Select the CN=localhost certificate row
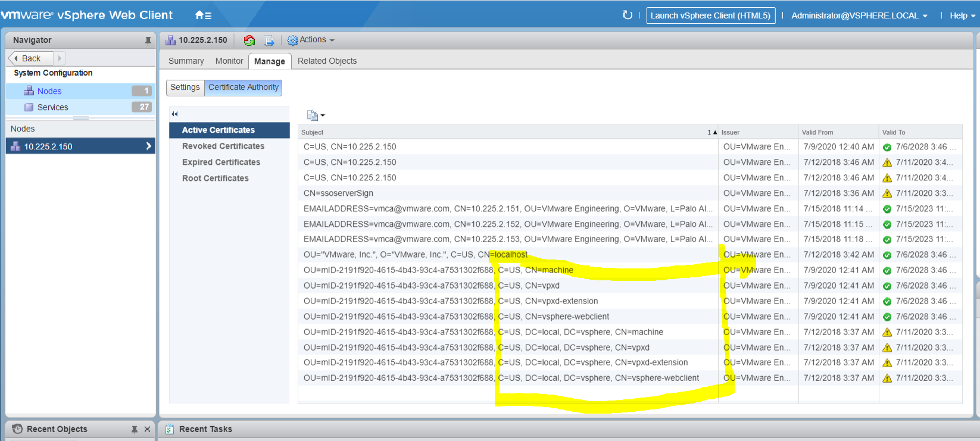Viewport: 980px width, 441px height. [630, 255]
